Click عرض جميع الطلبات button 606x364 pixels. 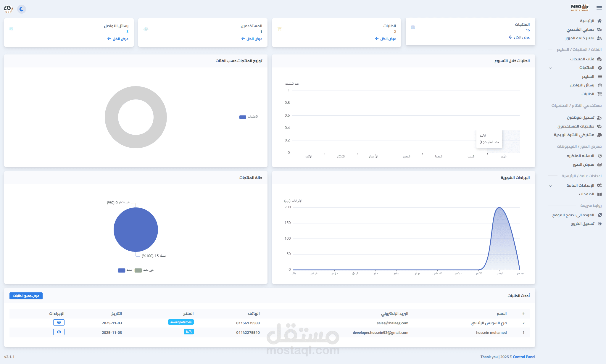[x=26, y=296]
